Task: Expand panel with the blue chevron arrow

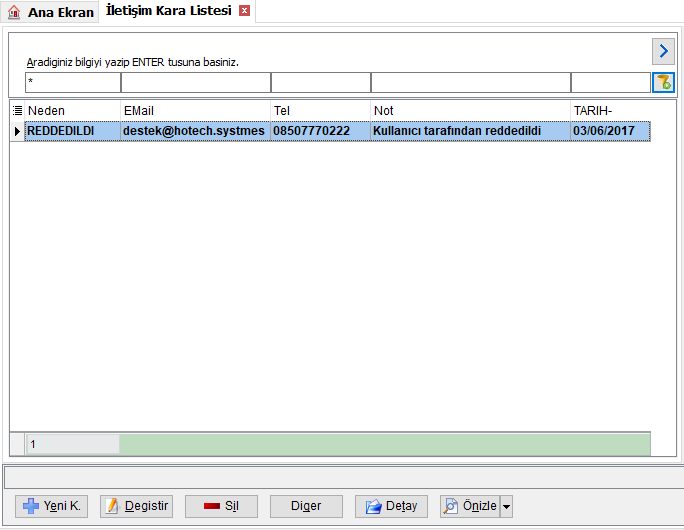Action: 663,51
